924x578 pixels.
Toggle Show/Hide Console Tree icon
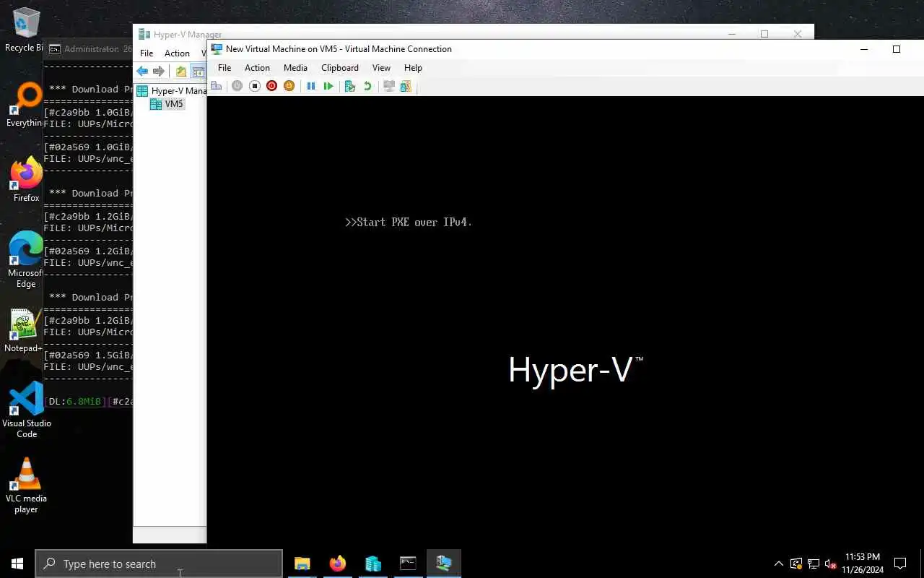[198, 71]
